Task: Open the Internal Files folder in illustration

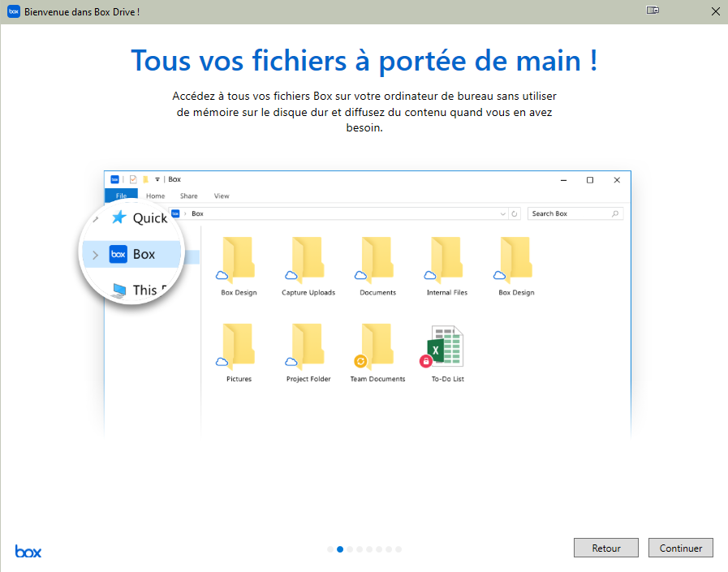Action: [446, 267]
